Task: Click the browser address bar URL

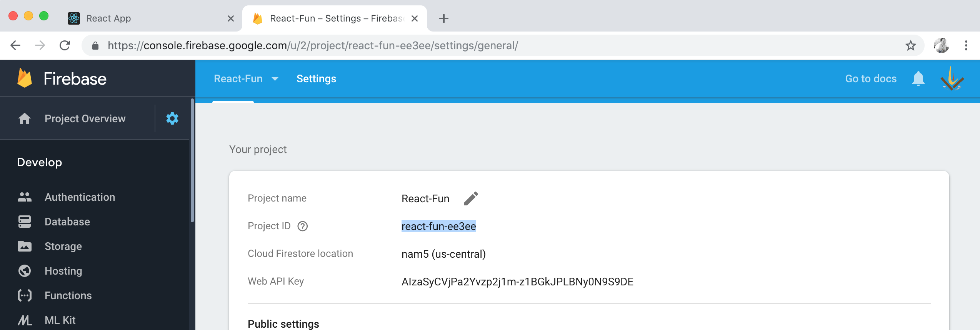Action: point(313,45)
